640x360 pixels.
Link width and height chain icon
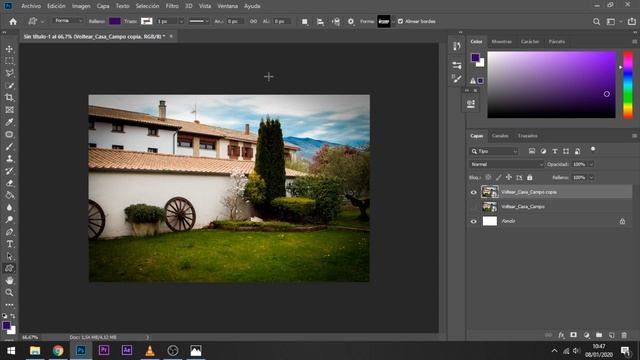coord(253,21)
